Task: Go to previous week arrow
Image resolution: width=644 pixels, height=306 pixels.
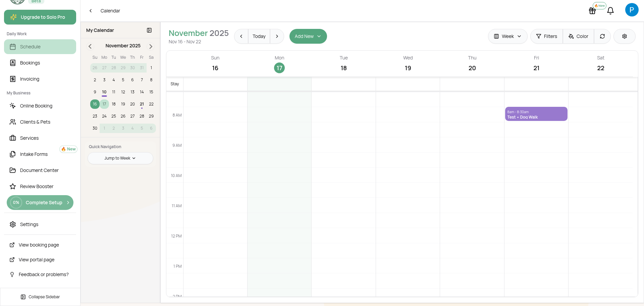Action: (x=241, y=36)
